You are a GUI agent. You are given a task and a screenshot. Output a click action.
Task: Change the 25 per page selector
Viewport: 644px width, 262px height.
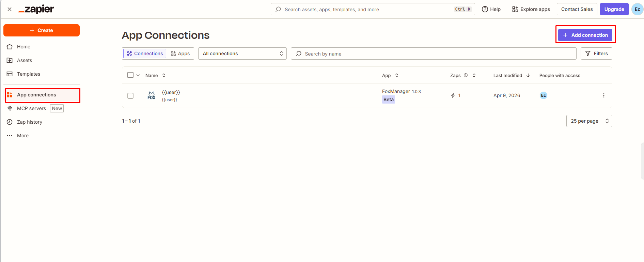[589, 121]
